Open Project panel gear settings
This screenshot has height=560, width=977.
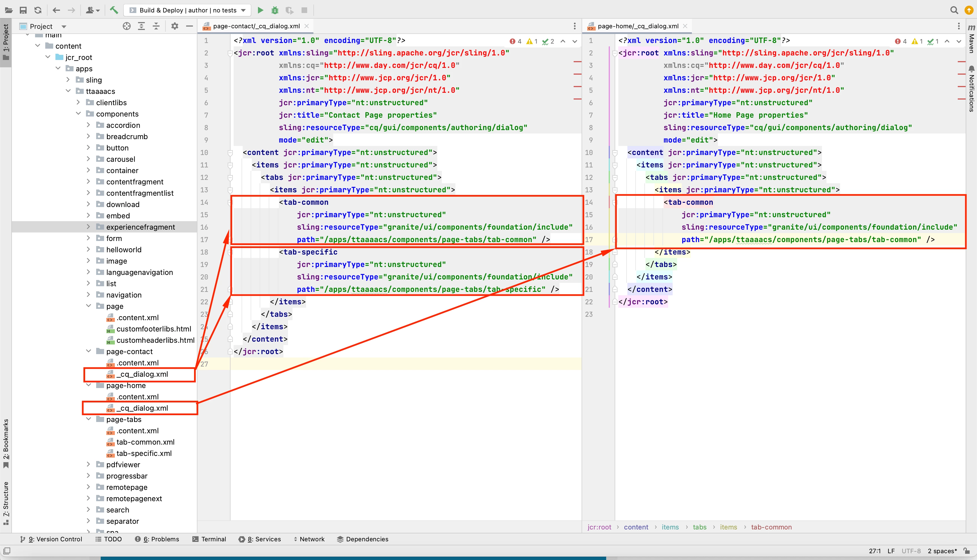pos(175,26)
